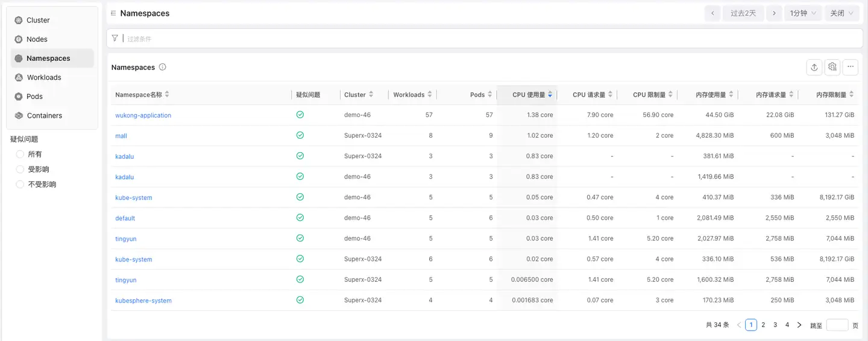Click the export/upload icon above the table
The image size is (868, 341).
(x=814, y=68)
